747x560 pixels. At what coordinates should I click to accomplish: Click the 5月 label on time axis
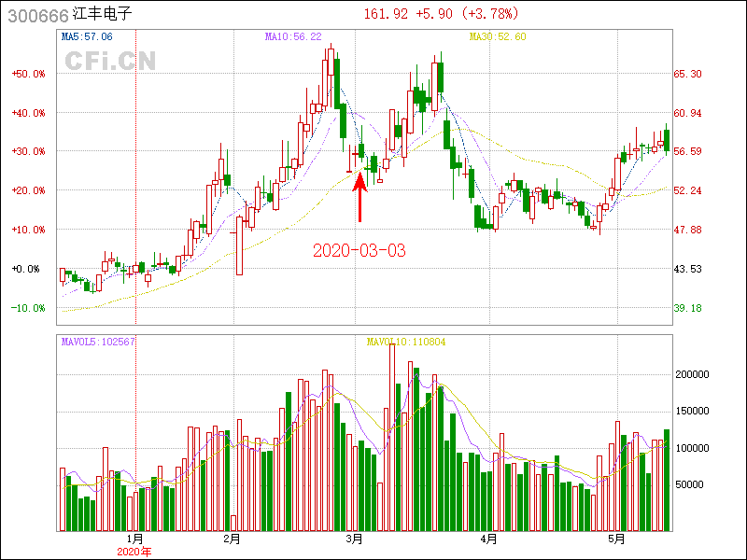click(x=614, y=539)
